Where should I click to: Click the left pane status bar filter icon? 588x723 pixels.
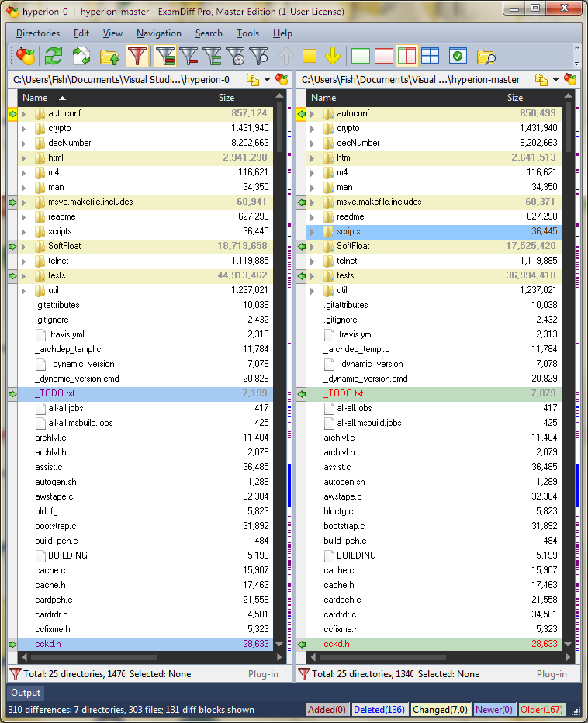point(16,674)
